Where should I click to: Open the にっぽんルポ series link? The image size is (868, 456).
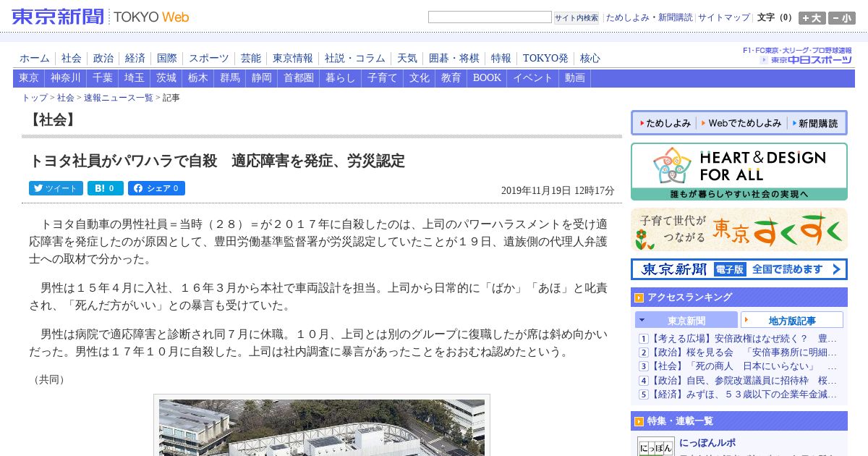[x=707, y=443]
